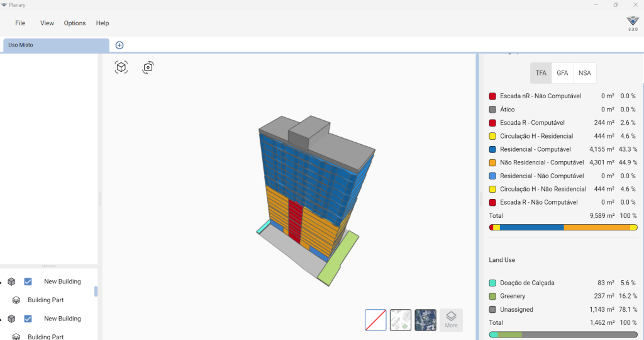Select the no-basemap option with red slash

pyautogui.click(x=375, y=320)
